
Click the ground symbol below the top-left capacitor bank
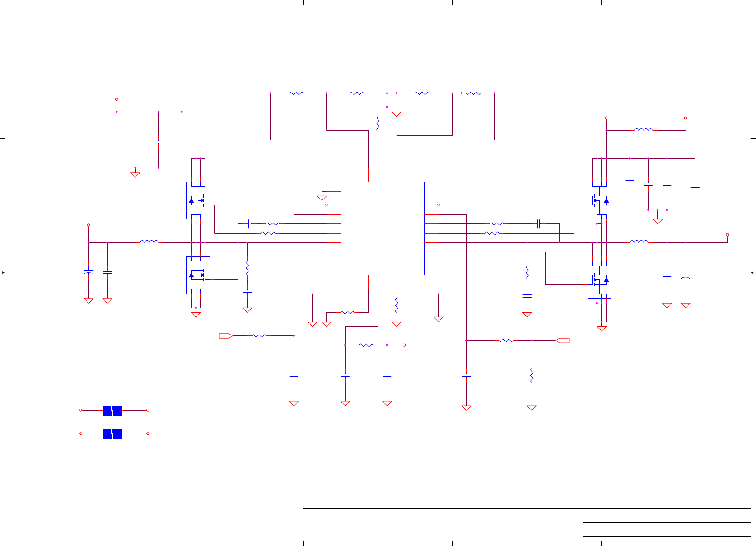pos(135,174)
